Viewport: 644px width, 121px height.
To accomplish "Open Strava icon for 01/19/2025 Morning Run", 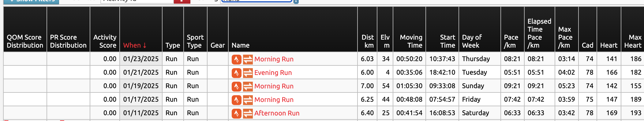I will pos(236,86).
